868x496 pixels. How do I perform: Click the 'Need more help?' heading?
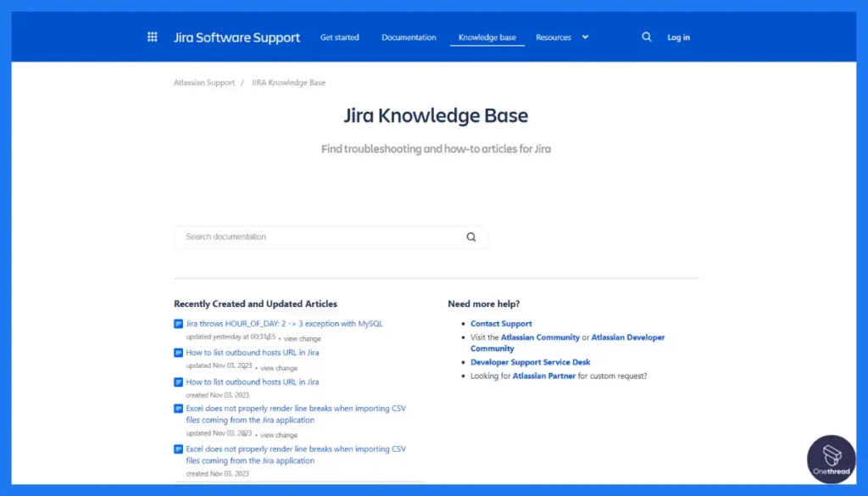tap(484, 304)
